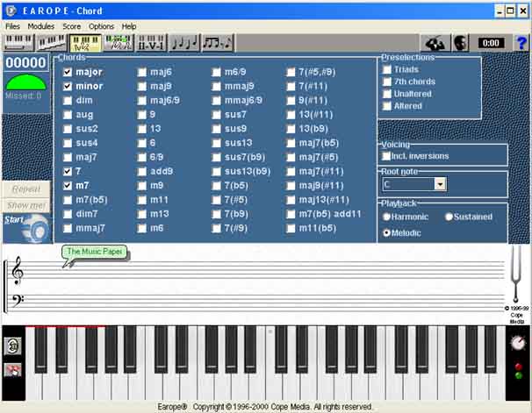Select the Harmonic playback radio button
The width and height of the screenshot is (532, 413).
click(x=387, y=217)
